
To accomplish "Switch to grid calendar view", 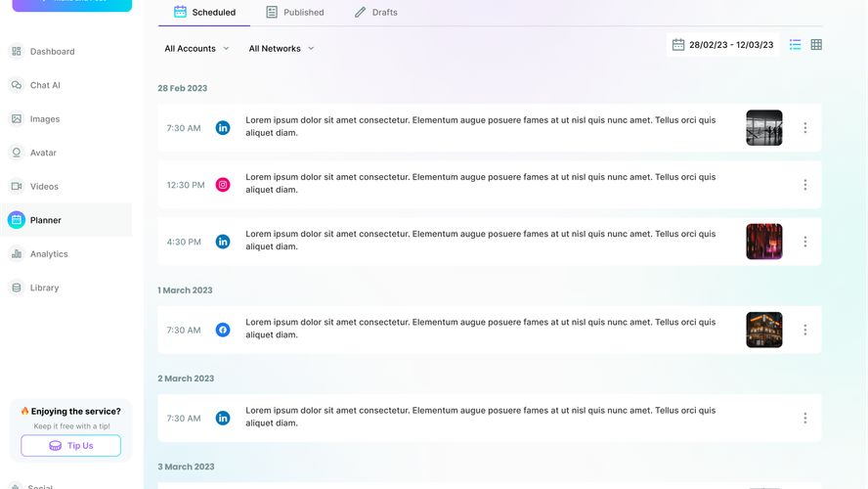I will click(x=816, y=45).
